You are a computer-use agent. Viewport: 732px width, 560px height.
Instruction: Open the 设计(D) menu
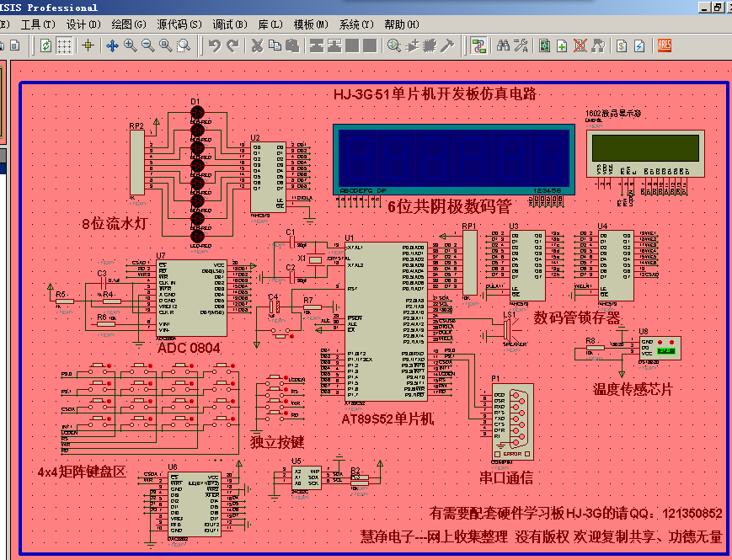(83, 24)
